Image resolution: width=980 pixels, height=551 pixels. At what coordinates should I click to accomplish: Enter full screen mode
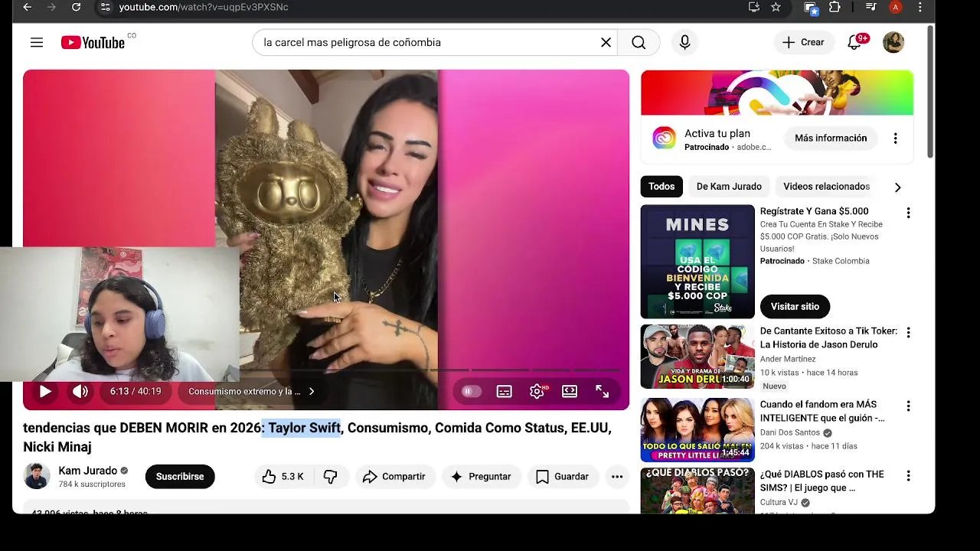[603, 391]
